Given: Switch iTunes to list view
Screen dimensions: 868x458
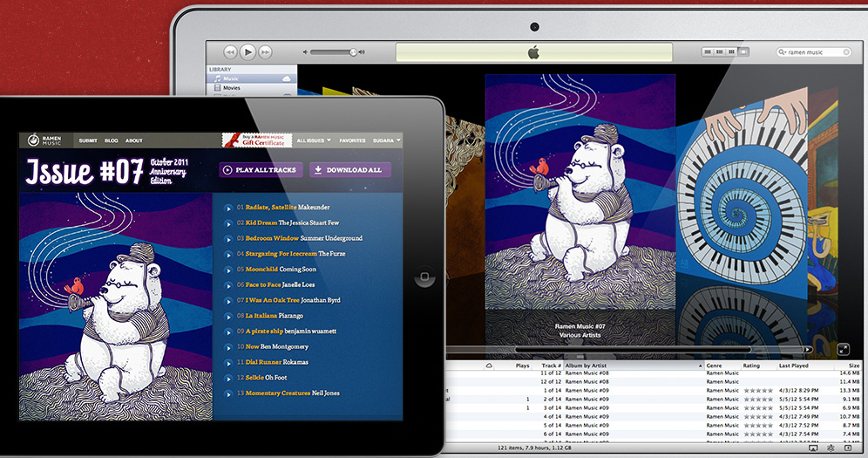Looking at the screenshot, I should [x=708, y=52].
